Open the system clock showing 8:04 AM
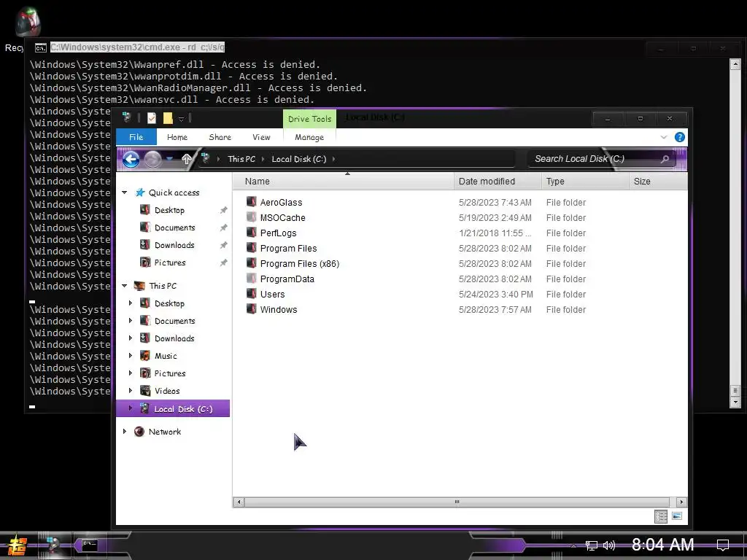Image resolution: width=747 pixels, height=560 pixels. (x=662, y=544)
